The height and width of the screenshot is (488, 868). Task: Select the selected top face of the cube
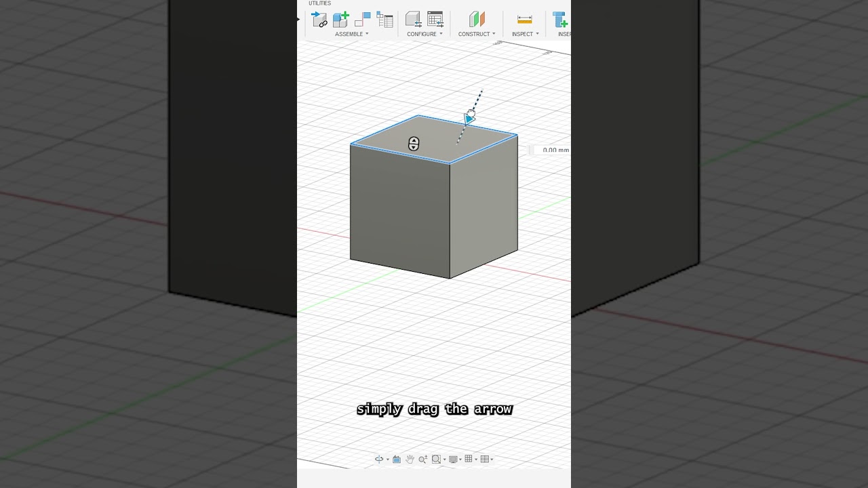coord(434,139)
